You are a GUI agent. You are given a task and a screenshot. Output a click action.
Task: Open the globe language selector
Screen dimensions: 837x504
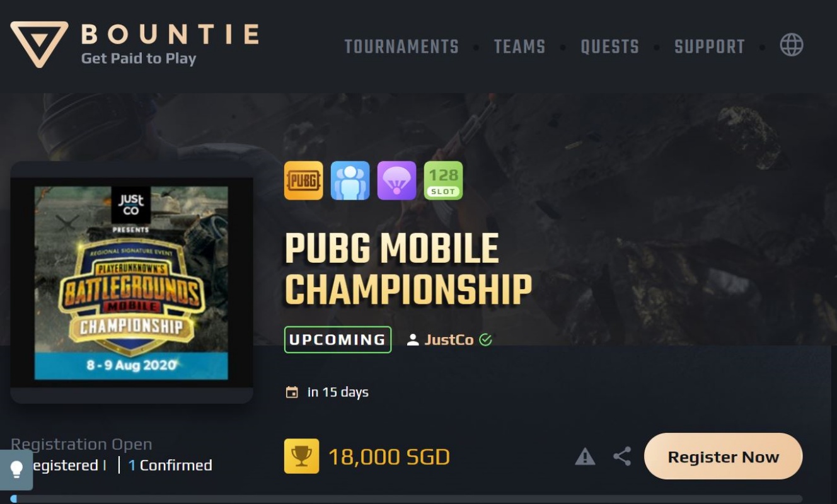tap(792, 45)
